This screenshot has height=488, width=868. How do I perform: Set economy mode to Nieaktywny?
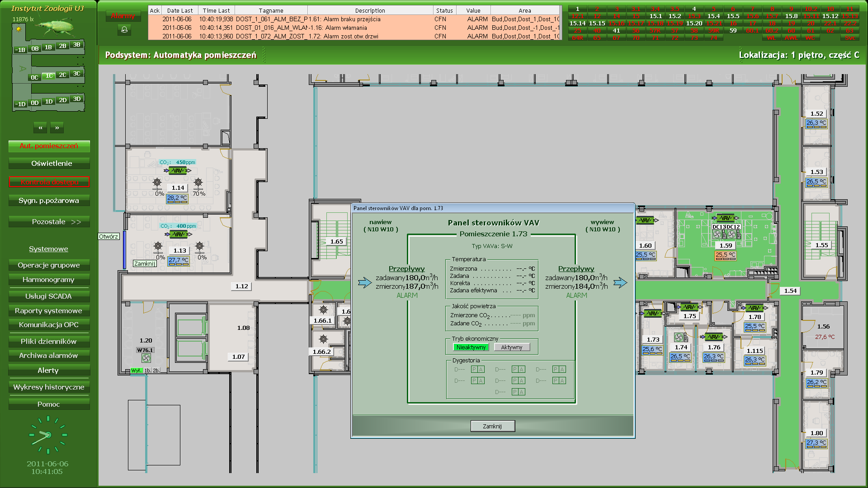471,347
